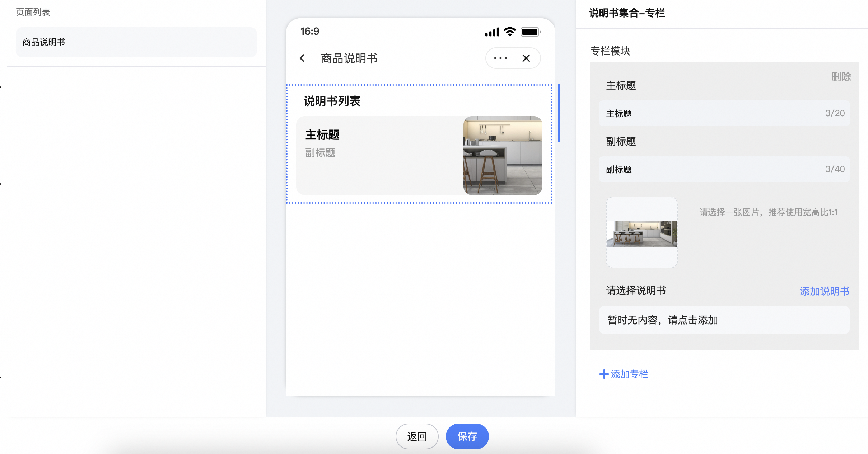Click 主标题 text in preview card
The image size is (868, 454).
(322, 135)
